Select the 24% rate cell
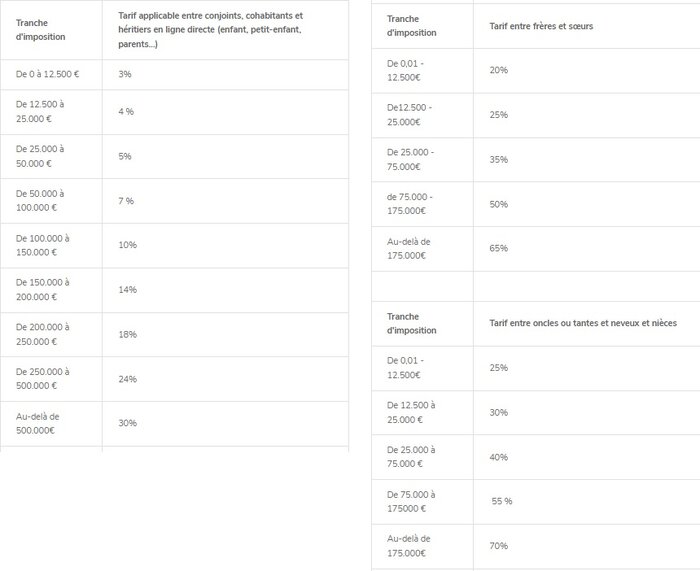 pyautogui.click(x=127, y=379)
